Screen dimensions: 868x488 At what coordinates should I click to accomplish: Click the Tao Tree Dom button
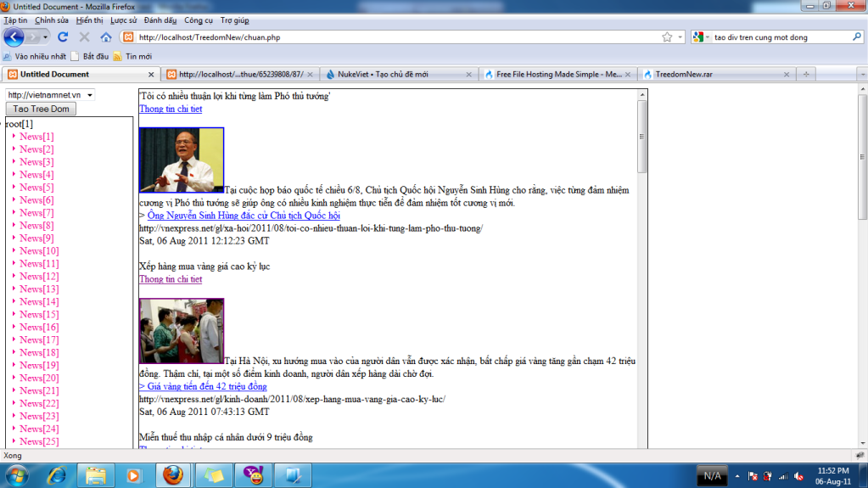point(41,109)
